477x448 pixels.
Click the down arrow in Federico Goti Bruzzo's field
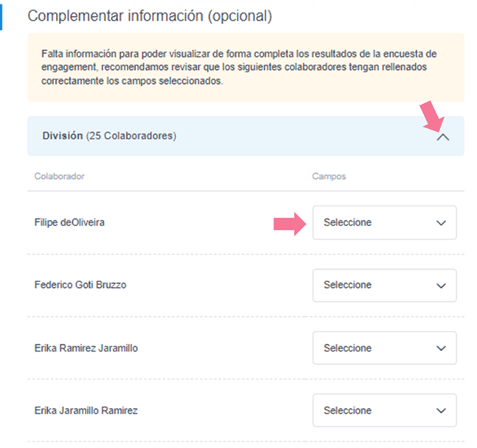[441, 285]
